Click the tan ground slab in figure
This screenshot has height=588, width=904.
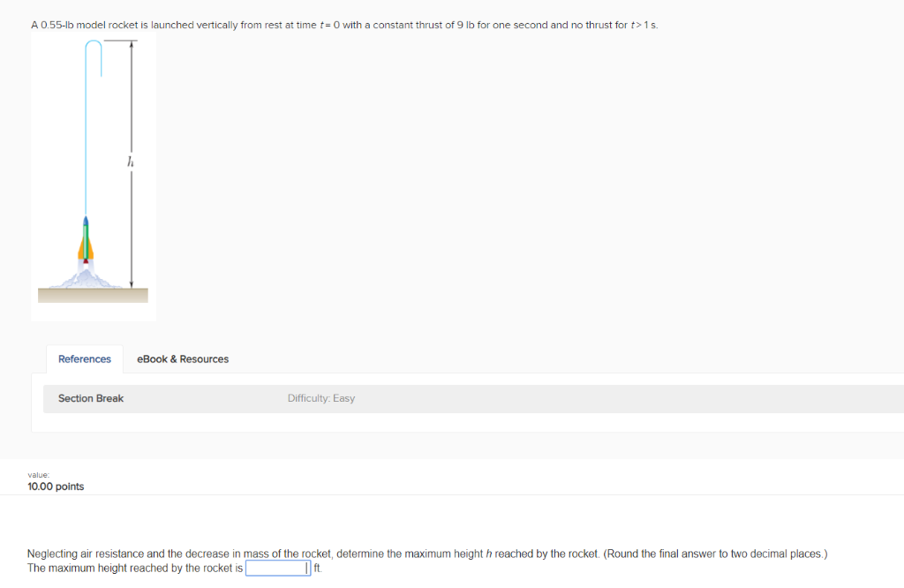(93, 295)
